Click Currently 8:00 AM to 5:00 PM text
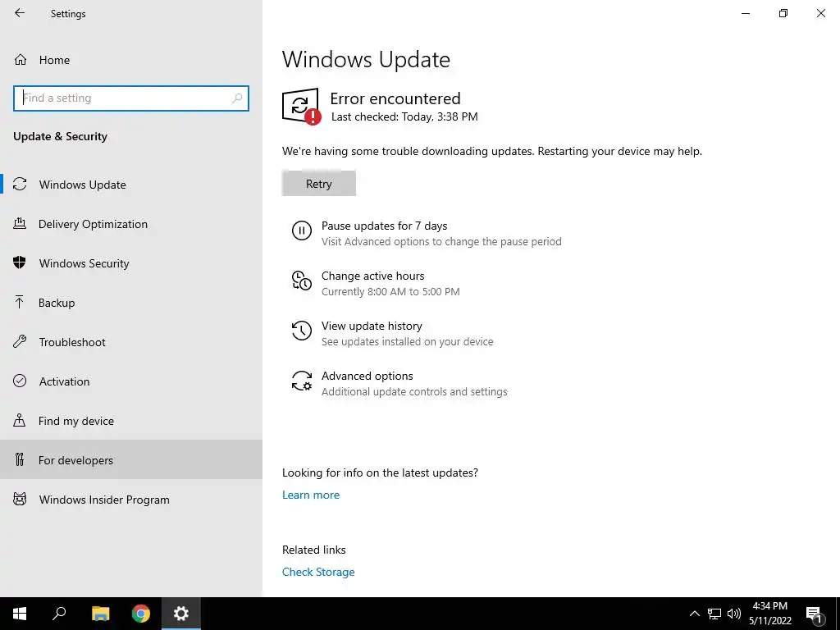The width and height of the screenshot is (840, 630). (390, 291)
